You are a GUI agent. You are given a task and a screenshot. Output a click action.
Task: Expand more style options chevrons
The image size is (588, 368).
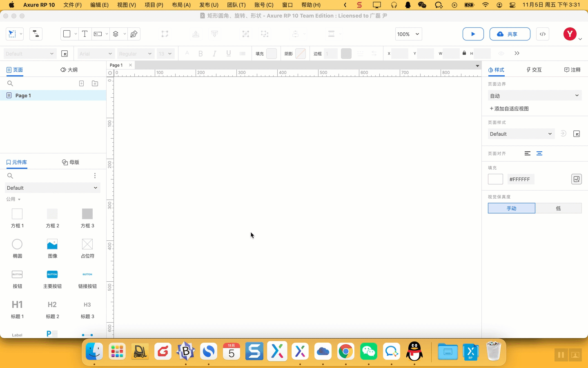[x=517, y=53]
